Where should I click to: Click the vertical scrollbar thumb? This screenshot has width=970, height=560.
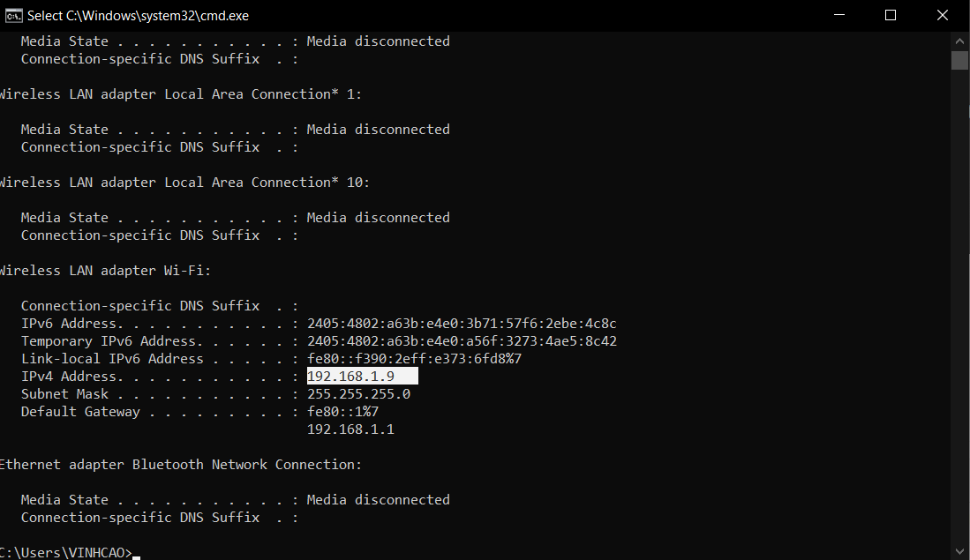pos(959,59)
